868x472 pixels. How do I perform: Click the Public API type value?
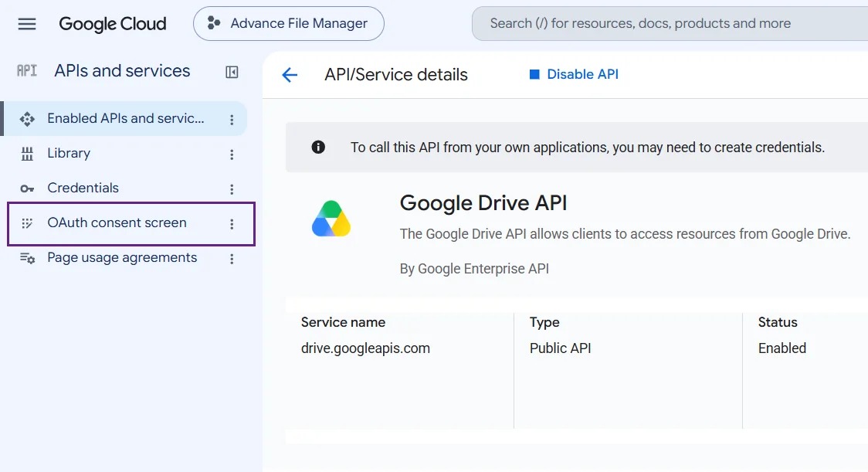560,348
